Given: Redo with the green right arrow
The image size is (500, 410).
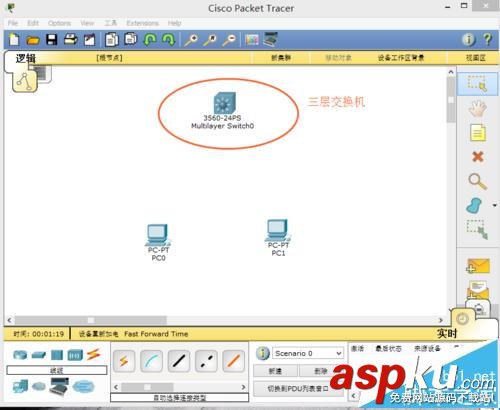Looking at the screenshot, I should [x=169, y=40].
